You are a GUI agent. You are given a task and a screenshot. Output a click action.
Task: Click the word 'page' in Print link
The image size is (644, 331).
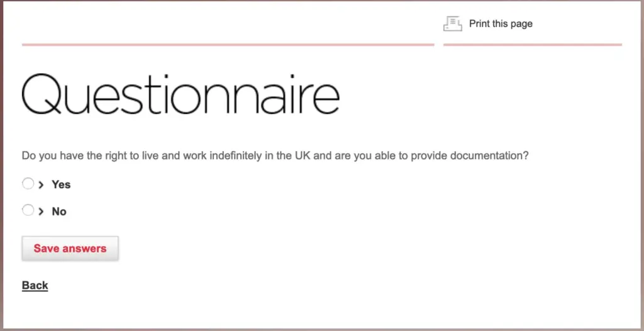(522, 25)
